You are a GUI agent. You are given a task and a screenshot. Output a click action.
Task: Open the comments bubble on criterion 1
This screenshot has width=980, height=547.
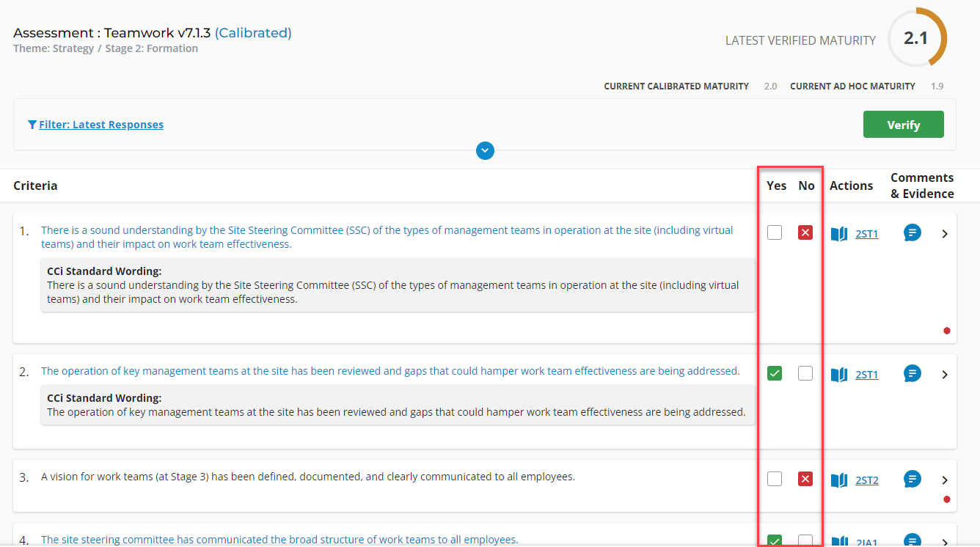tap(912, 232)
